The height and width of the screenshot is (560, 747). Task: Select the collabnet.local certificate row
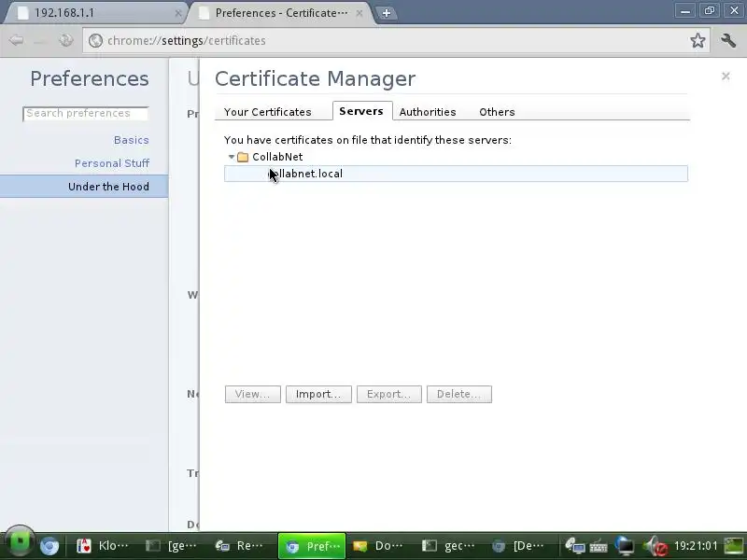[456, 174]
